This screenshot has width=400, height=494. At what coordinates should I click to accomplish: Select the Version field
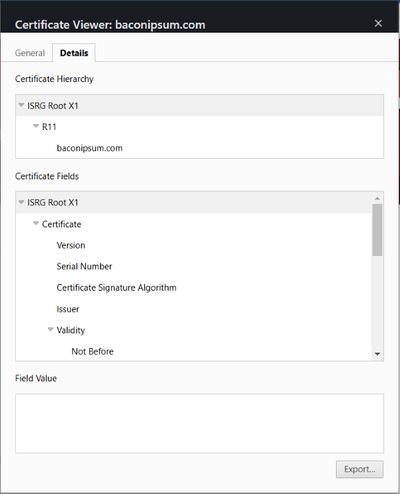point(194,245)
